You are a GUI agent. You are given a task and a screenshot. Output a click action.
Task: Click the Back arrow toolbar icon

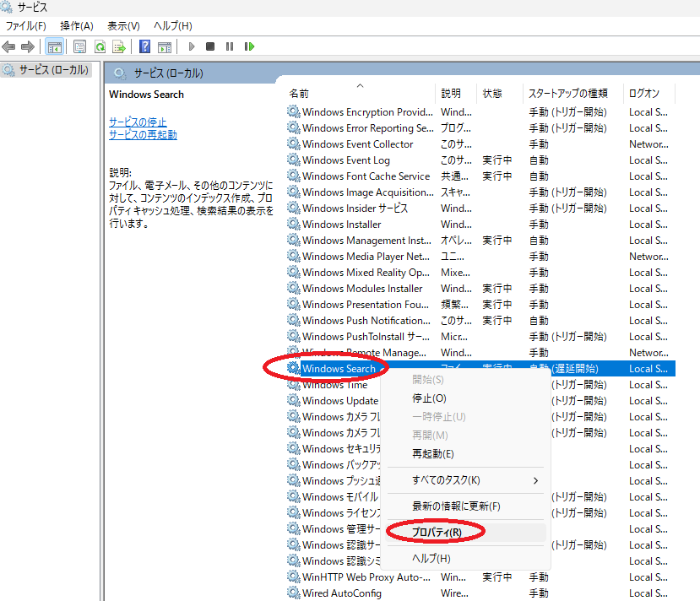pos(8,46)
